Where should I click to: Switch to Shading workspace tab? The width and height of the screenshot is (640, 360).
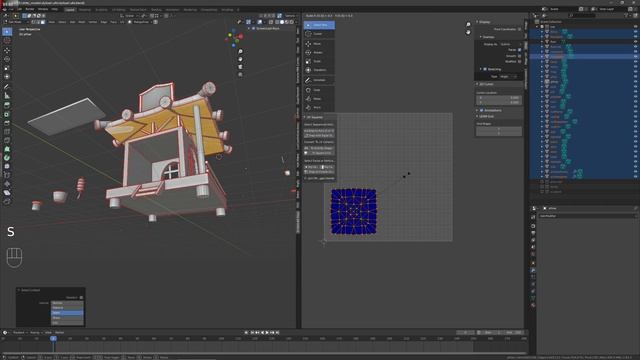coord(156,9)
